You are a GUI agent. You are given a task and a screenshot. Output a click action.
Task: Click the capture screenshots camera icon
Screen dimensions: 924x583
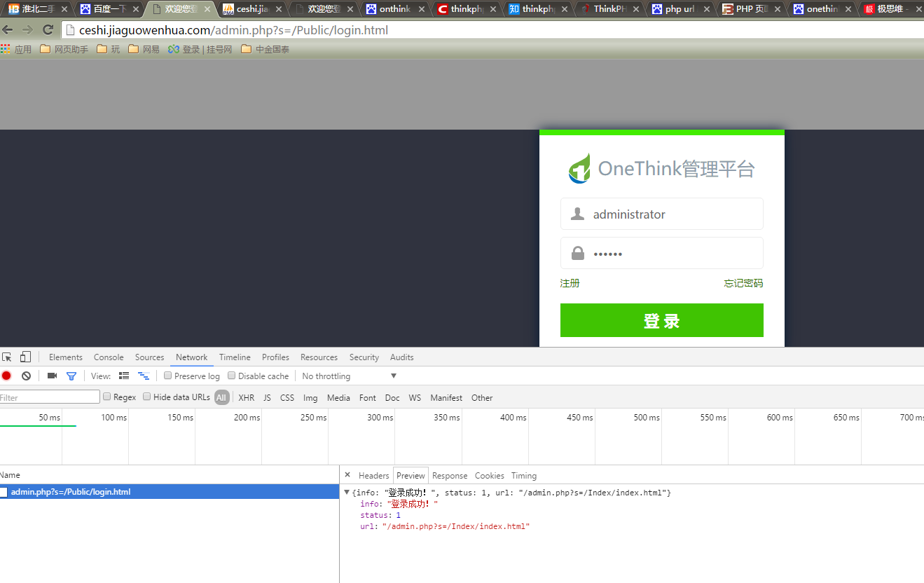pyautogui.click(x=52, y=376)
